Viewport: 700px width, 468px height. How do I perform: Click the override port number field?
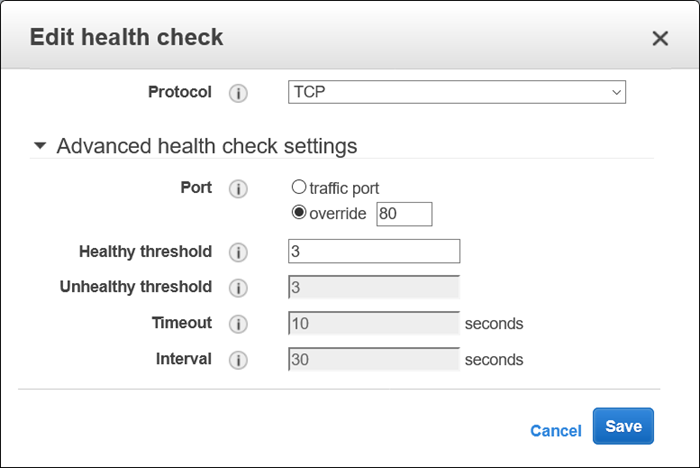(404, 213)
